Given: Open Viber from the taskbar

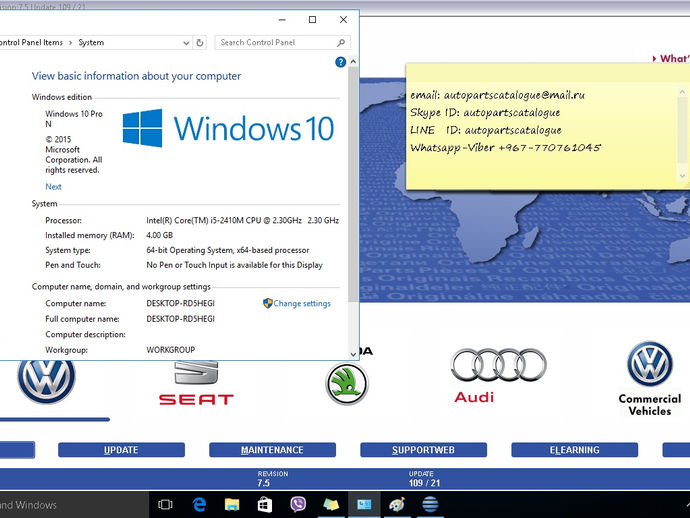Looking at the screenshot, I should pos(298,504).
